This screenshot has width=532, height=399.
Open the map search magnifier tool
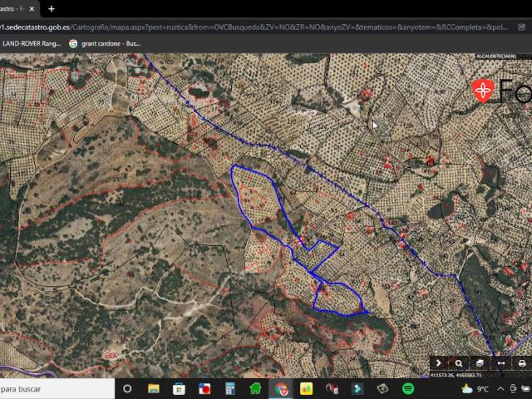(459, 363)
